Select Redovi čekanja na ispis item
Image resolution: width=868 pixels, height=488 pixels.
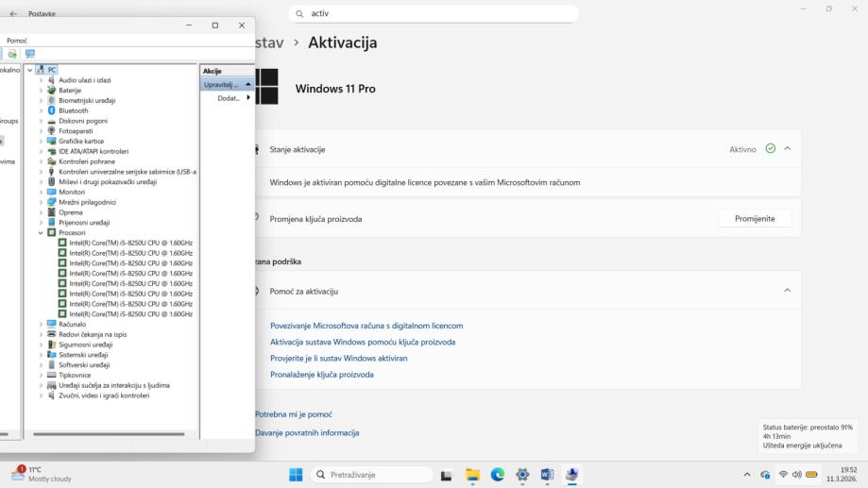coord(93,335)
